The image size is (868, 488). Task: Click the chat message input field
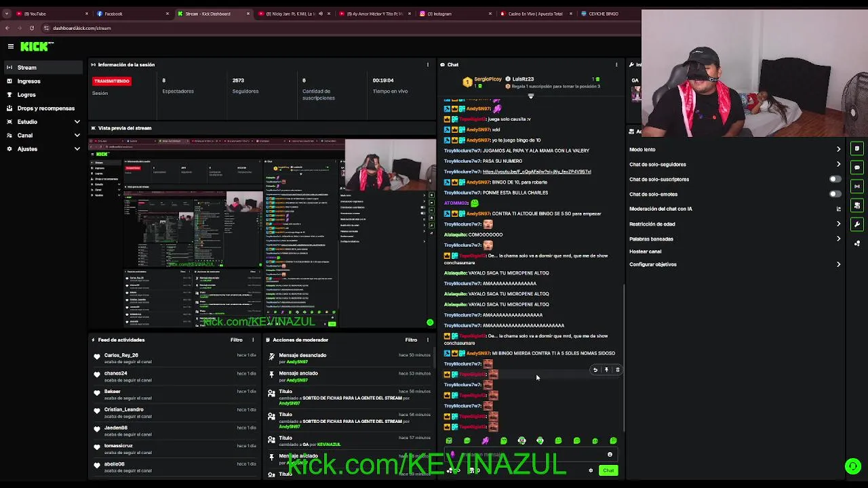531,455
